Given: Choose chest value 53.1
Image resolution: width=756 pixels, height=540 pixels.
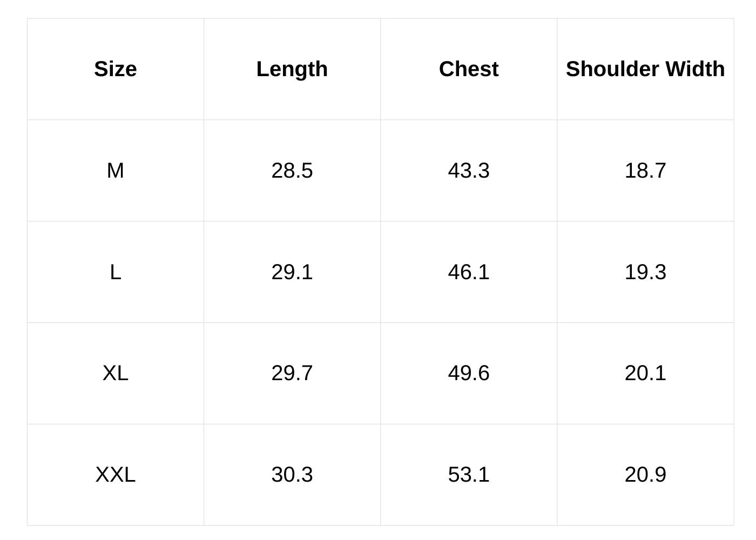Looking at the screenshot, I should 468,475.
